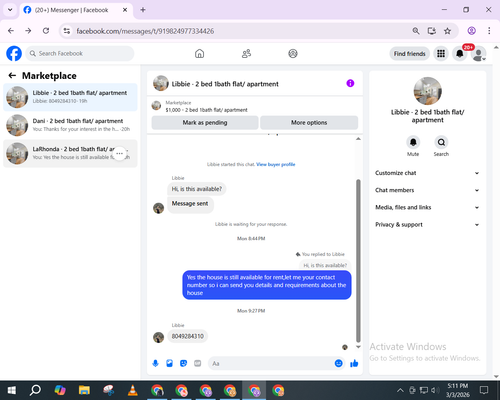This screenshot has height=400, width=500.
Task: Click the browser address bar URL
Action: coord(145,31)
